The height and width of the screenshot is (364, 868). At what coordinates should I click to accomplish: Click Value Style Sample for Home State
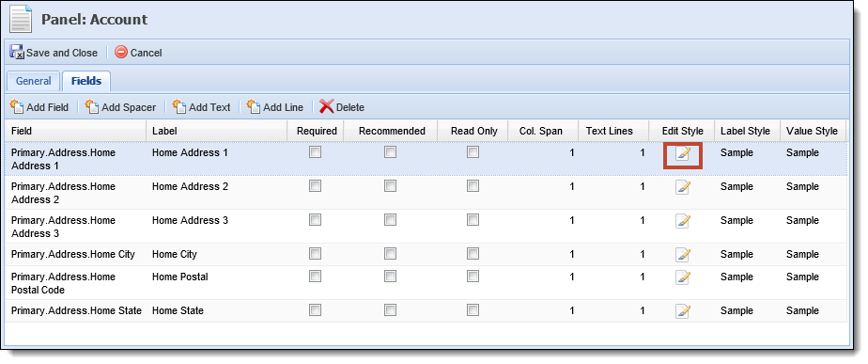pyautogui.click(x=802, y=310)
